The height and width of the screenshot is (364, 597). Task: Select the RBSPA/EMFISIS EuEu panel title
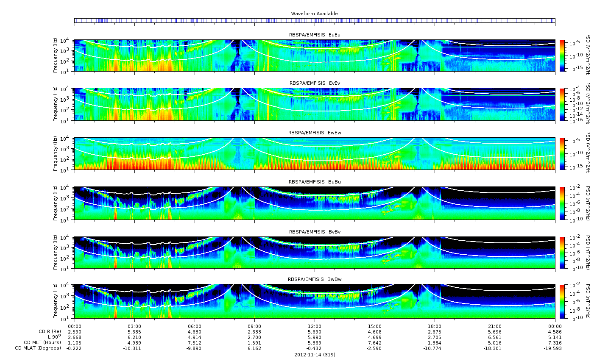314,35
